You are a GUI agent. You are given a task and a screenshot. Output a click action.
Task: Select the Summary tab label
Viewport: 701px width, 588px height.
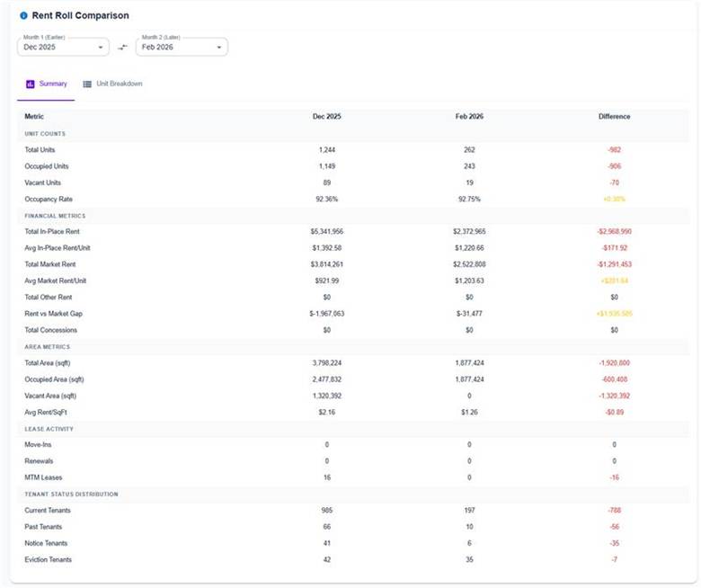click(x=53, y=84)
